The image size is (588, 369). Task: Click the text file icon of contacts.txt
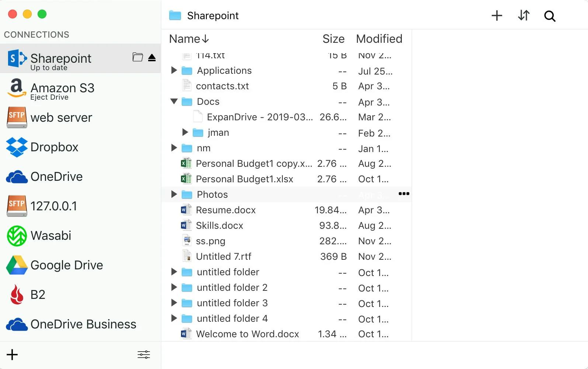[187, 86]
